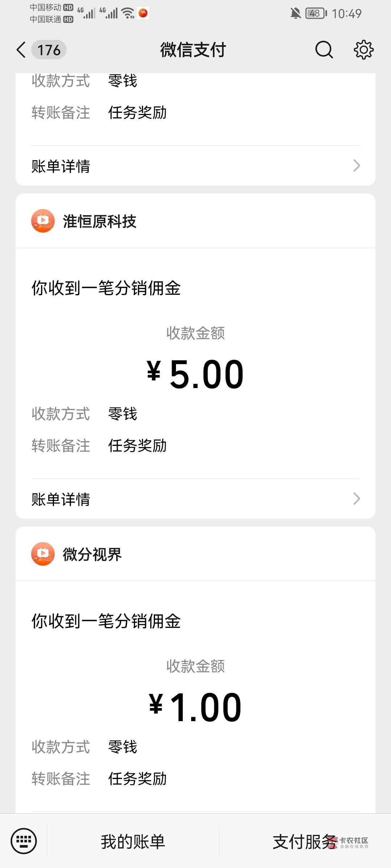Viewport: 391px width, 868px height.
Task: Open 我的账单 menu
Action: click(x=133, y=841)
